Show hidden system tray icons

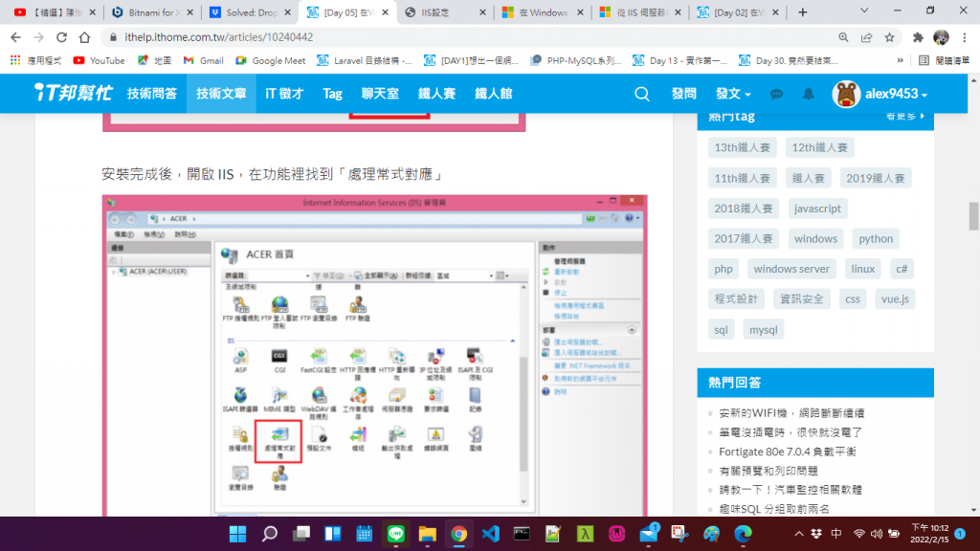point(798,534)
